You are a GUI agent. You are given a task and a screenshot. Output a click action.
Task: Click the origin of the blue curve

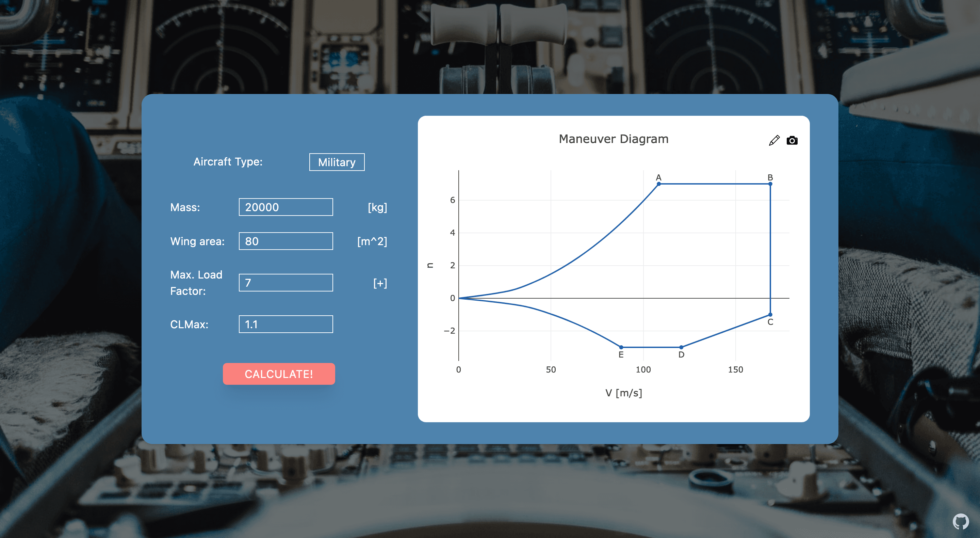(x=459, y=298)
